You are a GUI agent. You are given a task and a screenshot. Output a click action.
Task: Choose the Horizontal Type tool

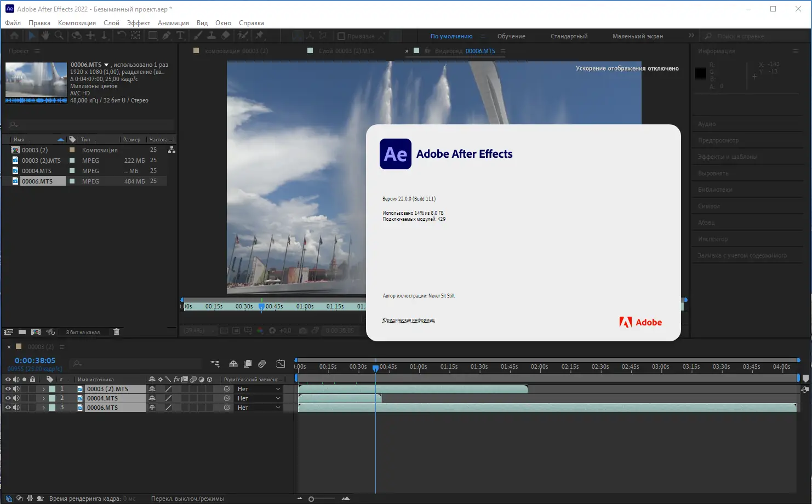click(180, 36)
